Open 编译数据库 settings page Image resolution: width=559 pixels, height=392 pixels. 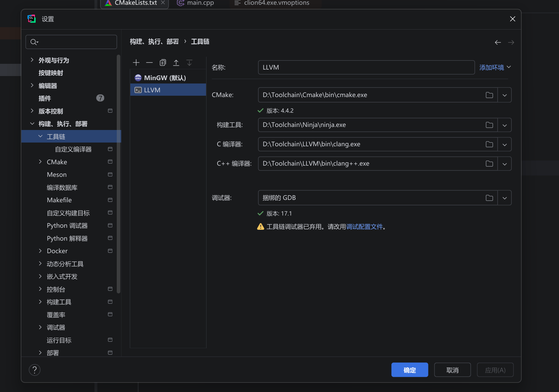(62, 187)
